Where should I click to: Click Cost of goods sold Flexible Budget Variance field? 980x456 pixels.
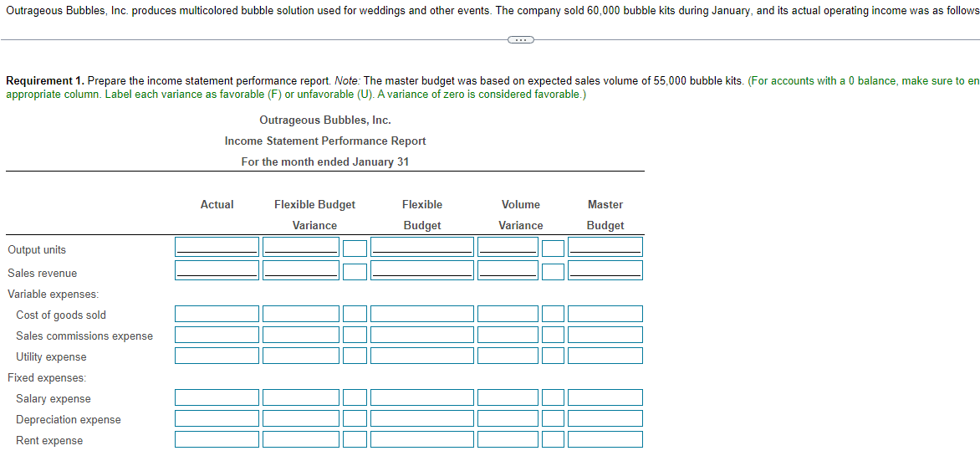[x=301, y=314]
